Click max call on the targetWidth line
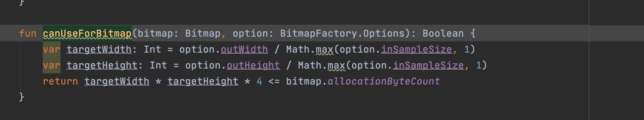 [324, 49]
